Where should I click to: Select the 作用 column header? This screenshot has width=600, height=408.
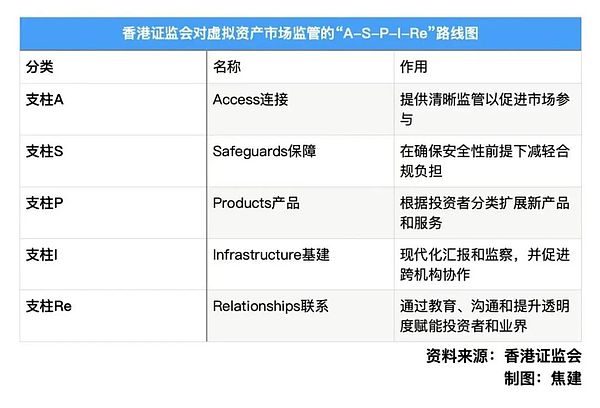pos(413,67)
